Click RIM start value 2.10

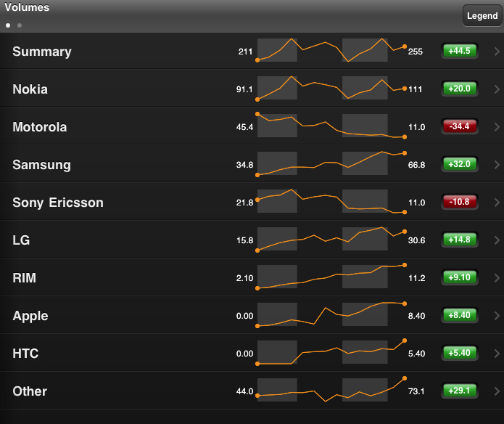[x=244, y=278]
